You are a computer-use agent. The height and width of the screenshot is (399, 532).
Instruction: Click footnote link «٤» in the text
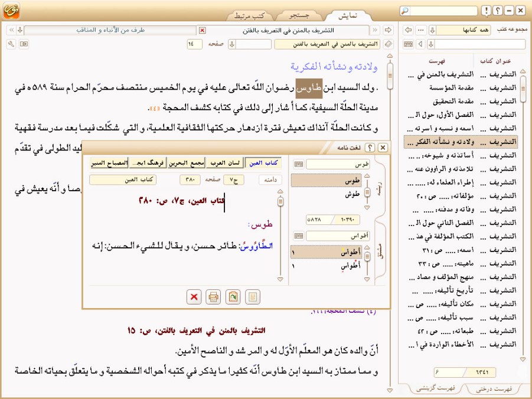(155, 108)
